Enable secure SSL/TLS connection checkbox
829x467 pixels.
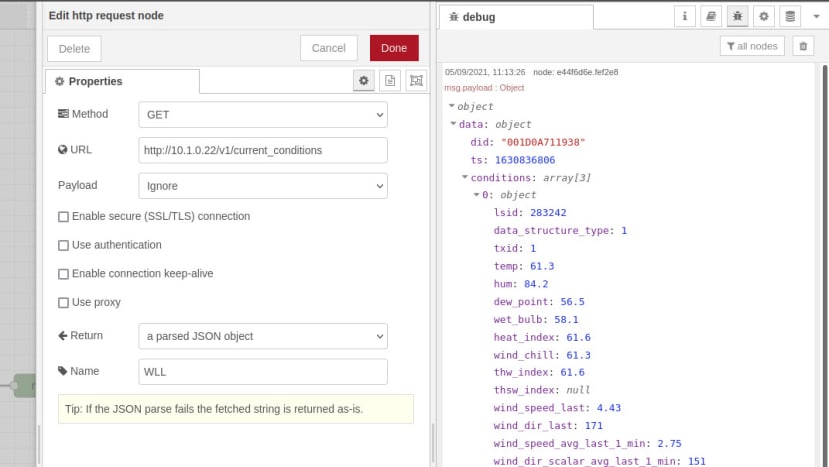pyautogui.click(x=63, y=217)
